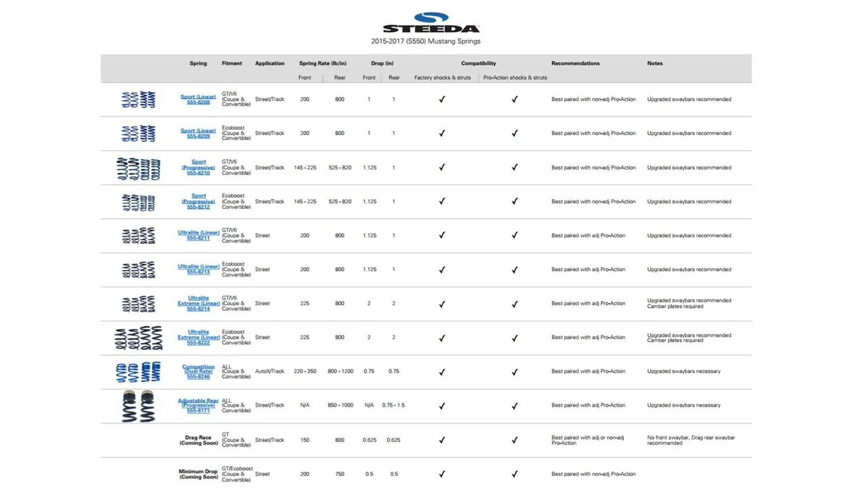Open the Sport (Progressive) 555-8212 link
Viewport: 868px width, 488px height.
coord(198,201)
